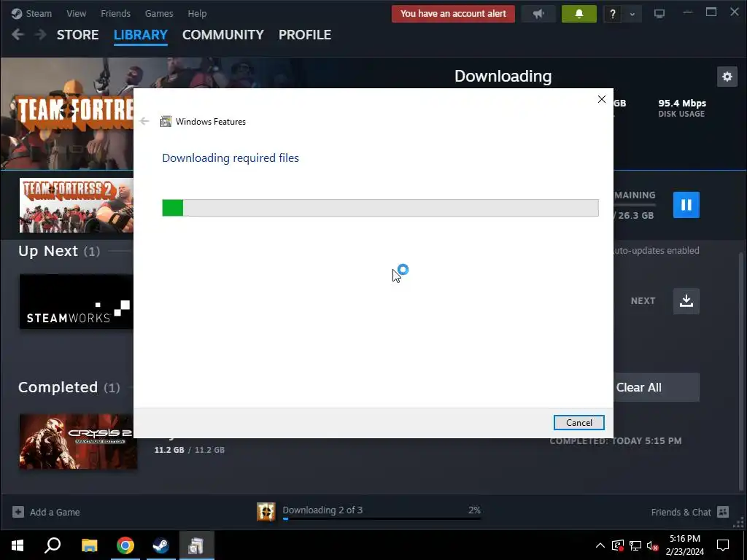Click the Windows Features progress bar
The width and height of the screenshot is (747, 560).
pyautogui.click(x=380, y=208)
